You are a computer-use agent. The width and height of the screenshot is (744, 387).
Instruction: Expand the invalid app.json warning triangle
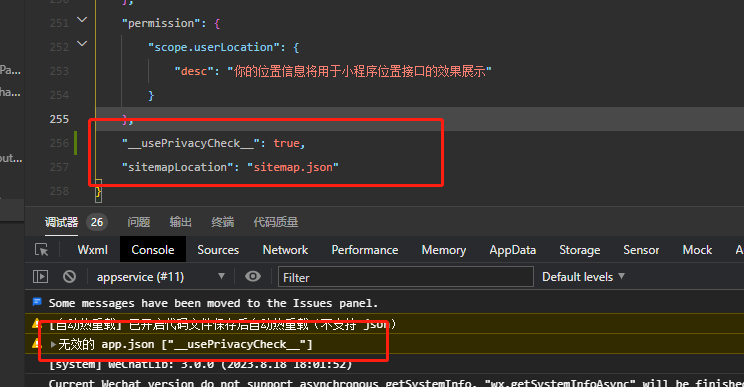point(53,344)
